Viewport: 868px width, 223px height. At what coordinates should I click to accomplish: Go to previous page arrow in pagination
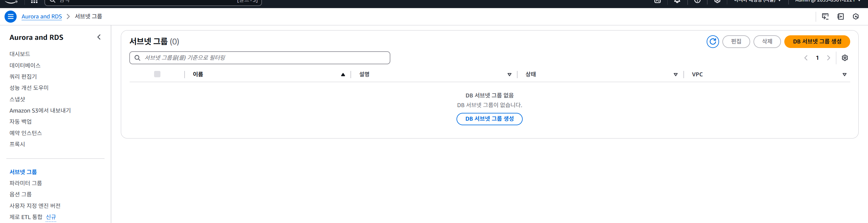[806, 58]
